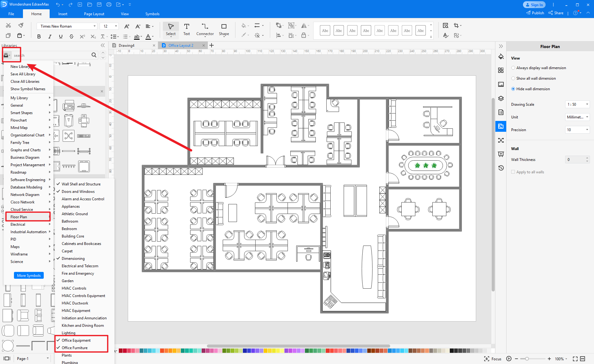Select the Shape tool

224,29
